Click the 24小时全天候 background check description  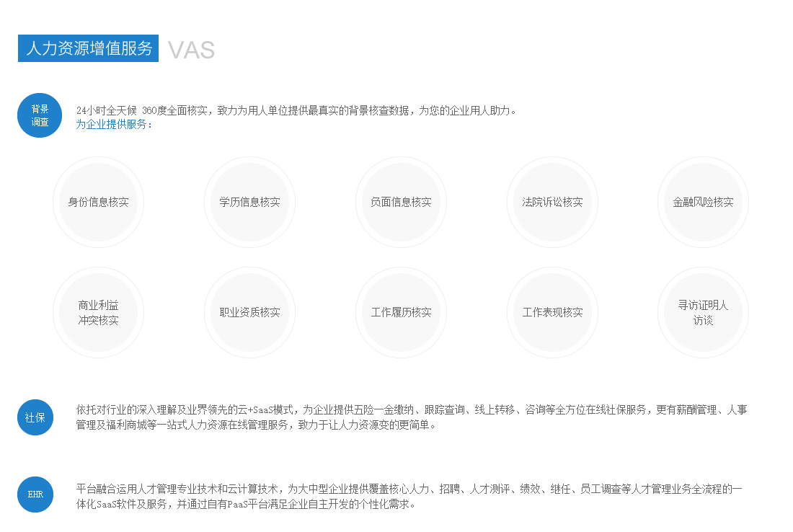click(296, 111)
